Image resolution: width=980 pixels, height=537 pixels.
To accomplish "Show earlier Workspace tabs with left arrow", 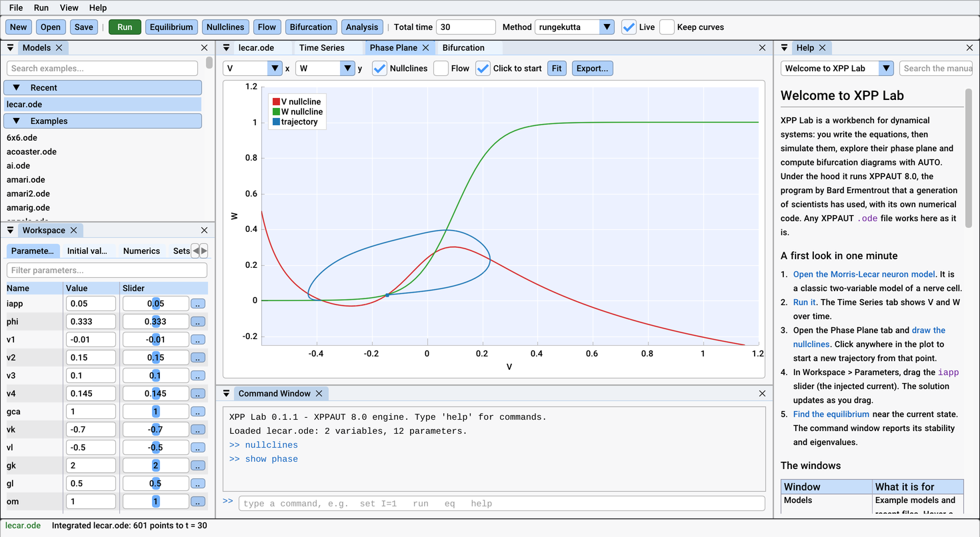I will click(x=195, y=251).
